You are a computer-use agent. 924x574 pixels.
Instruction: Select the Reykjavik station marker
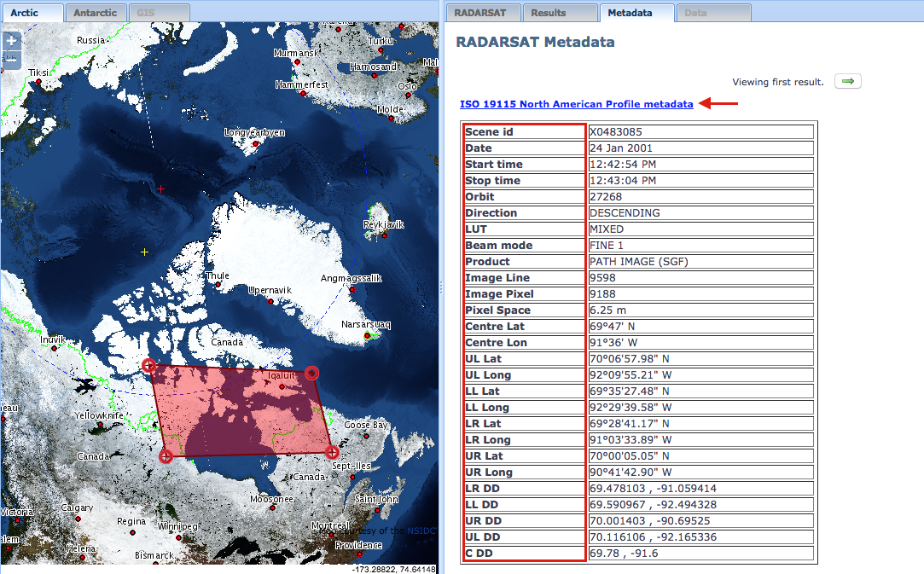pyautogui.click(x=384, y=235)
